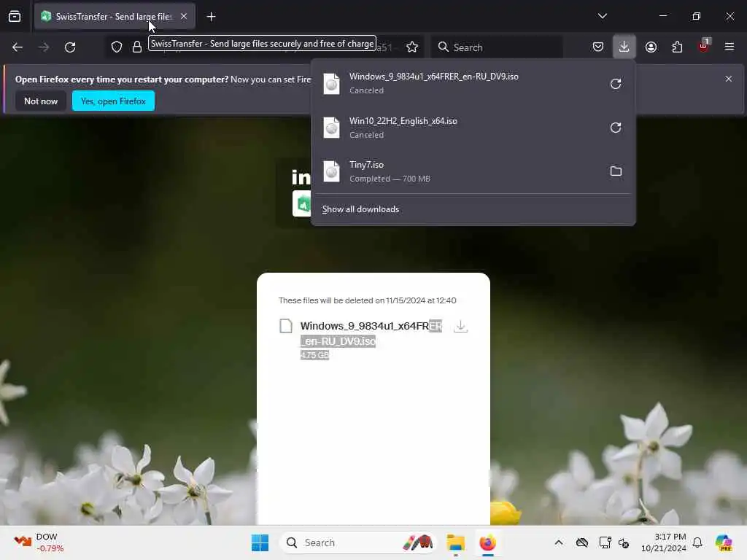Viewport: 747px width, 560px height.
Task: Focus the Firefox Search field
Action: tap(496, 47)
